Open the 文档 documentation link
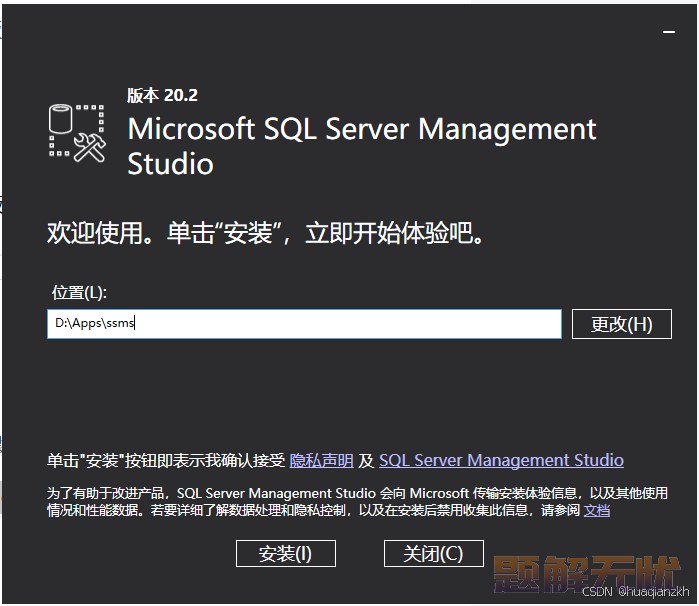This screenshot has height=606, width=699. click(x=596, y=510)
